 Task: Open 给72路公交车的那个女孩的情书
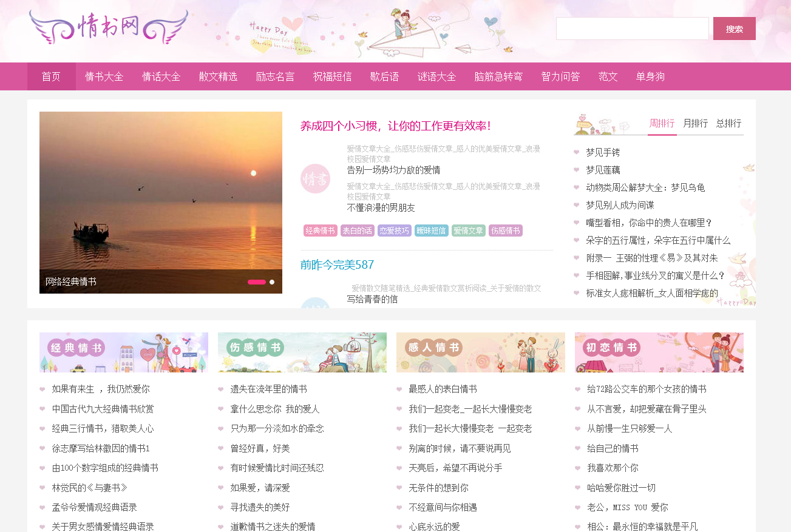click(x=647, y=389)
